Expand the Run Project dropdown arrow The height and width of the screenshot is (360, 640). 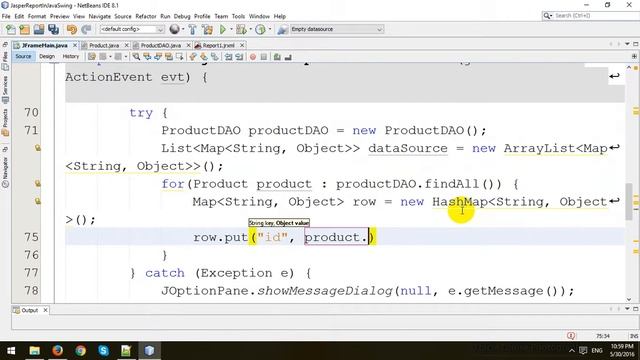click(231, 29)
